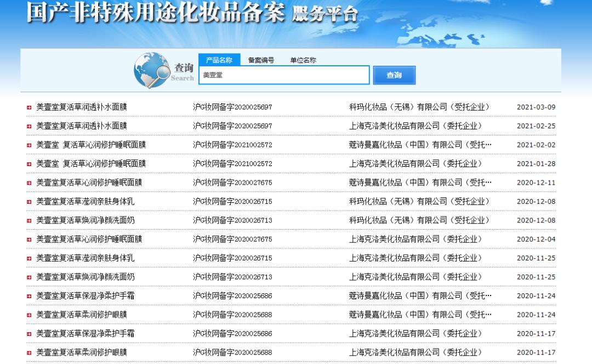Open 美壹堂复活草柔润修护眼膜 dated 2020-11-17
Image resolution: width=592 pixels, height=364 pixels.
[x=81, y=352]
